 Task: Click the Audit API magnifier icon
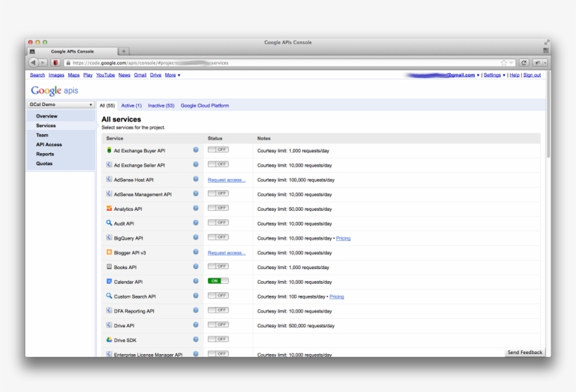pyautogui.click(x=109, y=223)
